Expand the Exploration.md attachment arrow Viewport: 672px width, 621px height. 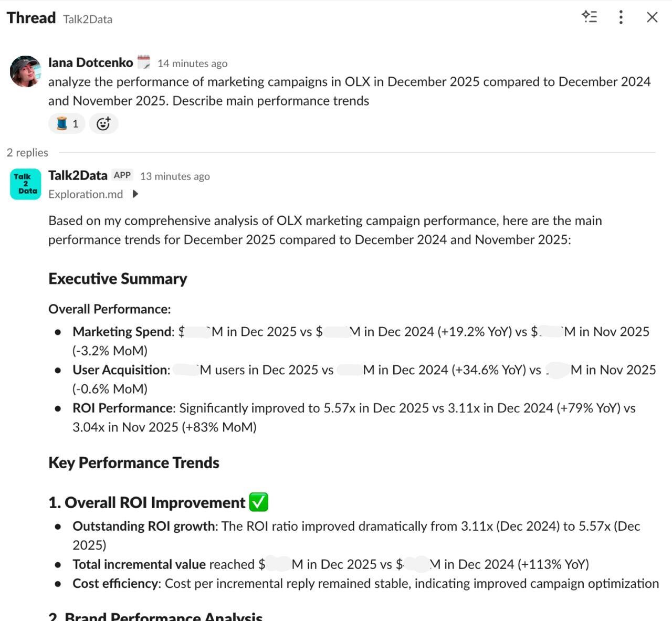coord(135,194)
